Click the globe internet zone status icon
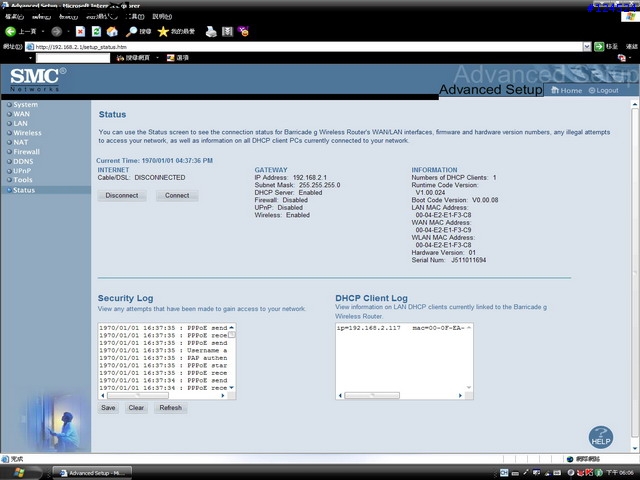The image size is (640, 480). click(x=570, y=459)
